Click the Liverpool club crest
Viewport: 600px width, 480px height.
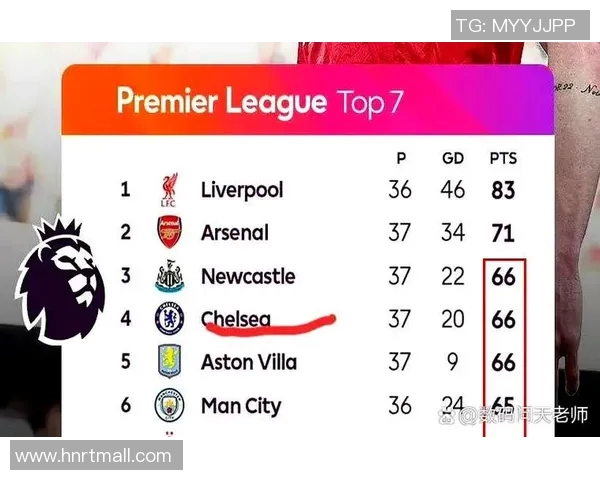(x=169, y=190)
